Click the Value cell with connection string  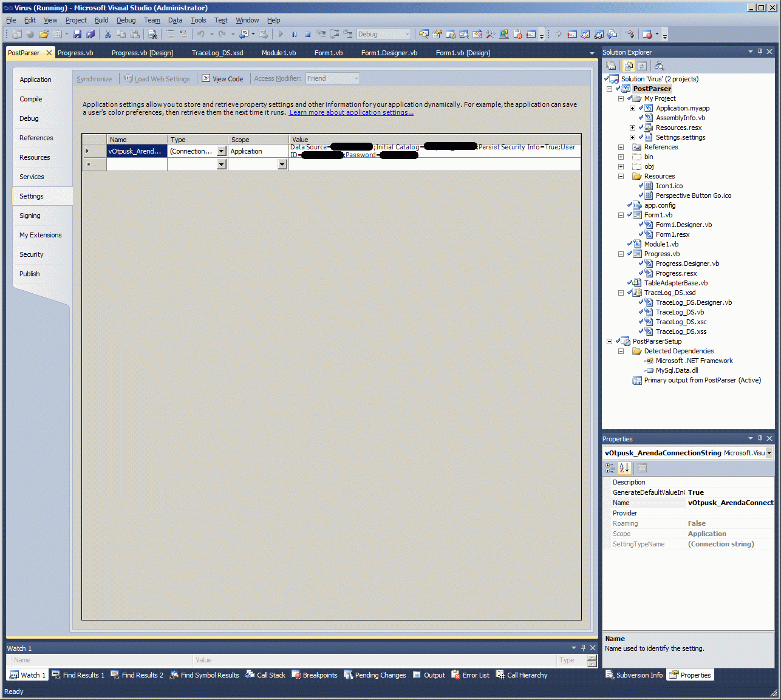[435, 151]
